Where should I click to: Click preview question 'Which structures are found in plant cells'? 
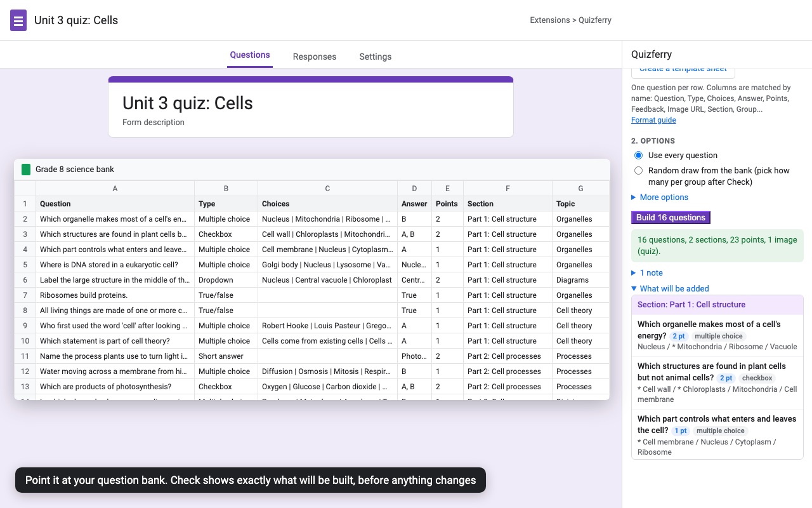tap(717, 383)
